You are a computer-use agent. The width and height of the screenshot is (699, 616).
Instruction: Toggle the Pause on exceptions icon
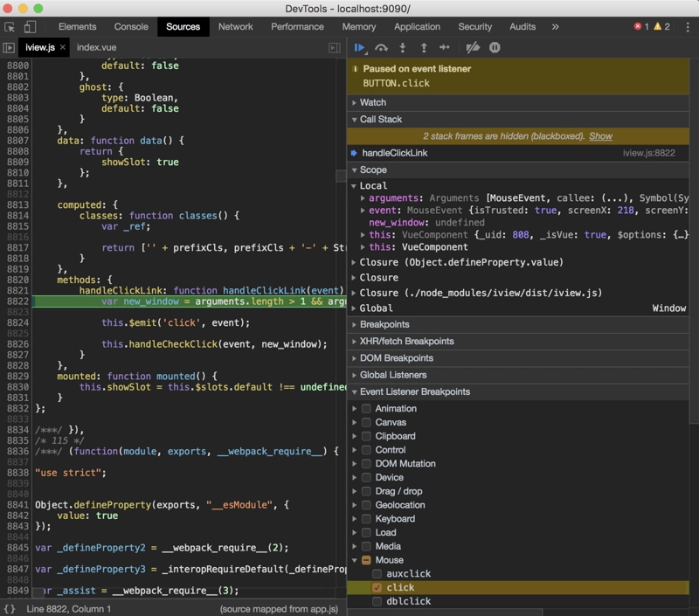click(495, 49)
